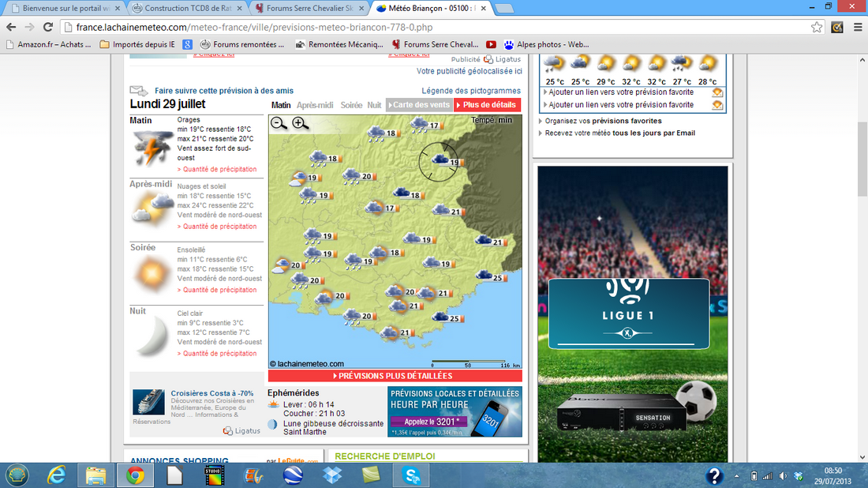Show hidden system tray icons
The height and width of the screenshot is (488, 868).
[737, 476]
